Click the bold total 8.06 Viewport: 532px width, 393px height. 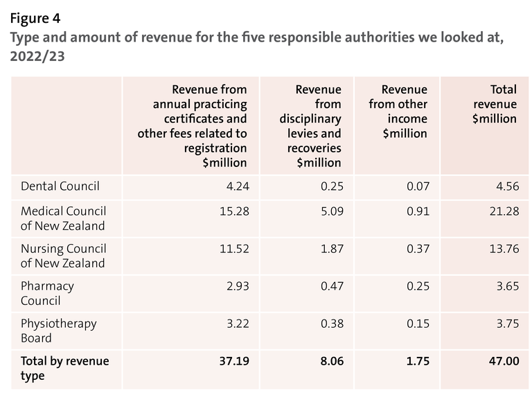(332, 361)
